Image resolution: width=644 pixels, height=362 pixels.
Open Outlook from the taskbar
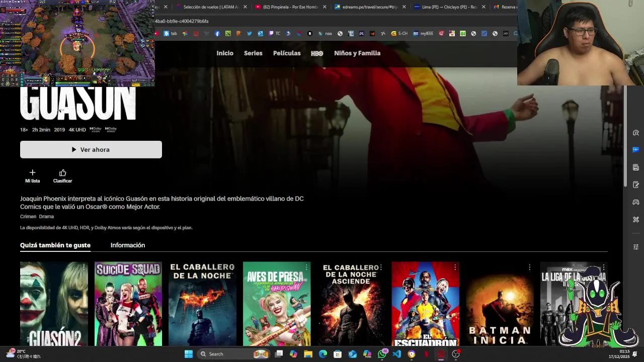pos(352,354)
